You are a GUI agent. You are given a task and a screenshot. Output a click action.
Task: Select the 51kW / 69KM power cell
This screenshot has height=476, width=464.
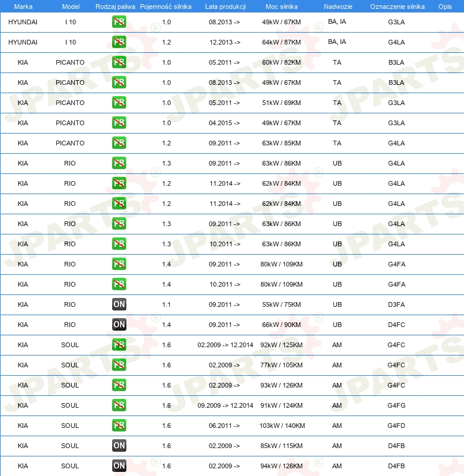(282, 103)
